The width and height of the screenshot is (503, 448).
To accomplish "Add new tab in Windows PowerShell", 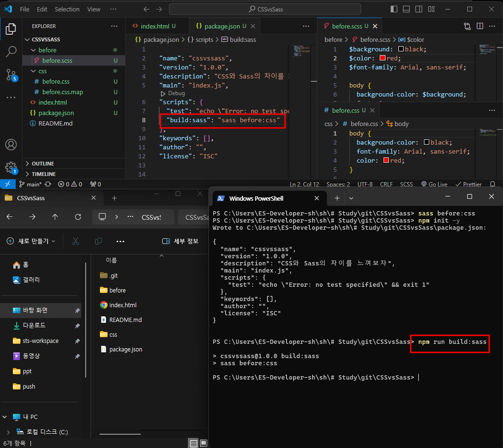I will pos(337,198).
